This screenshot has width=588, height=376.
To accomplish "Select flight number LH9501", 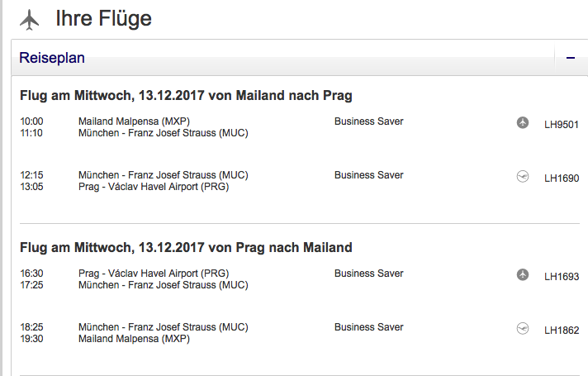I will pyautogui.click(x=562, y=126).
